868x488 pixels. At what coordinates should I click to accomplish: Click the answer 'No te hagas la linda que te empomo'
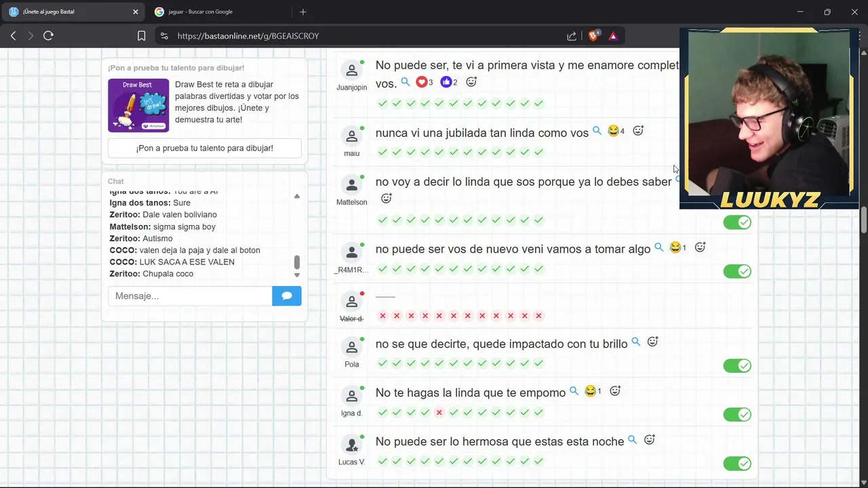471,393
